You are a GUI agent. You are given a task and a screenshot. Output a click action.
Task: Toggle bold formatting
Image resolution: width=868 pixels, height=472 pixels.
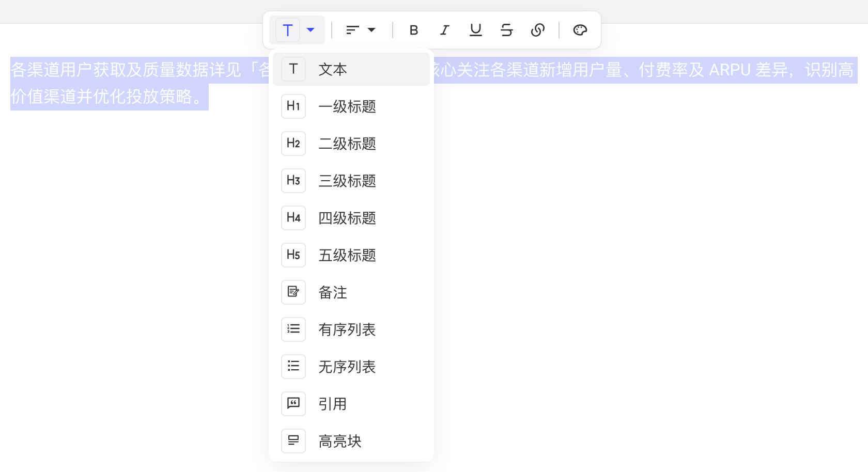[413, 30]
